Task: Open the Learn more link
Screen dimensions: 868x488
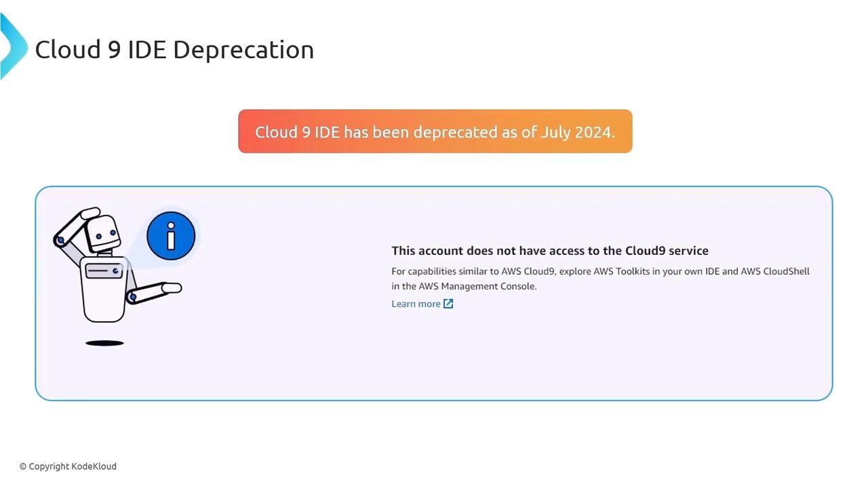Action: click(416, 304)
